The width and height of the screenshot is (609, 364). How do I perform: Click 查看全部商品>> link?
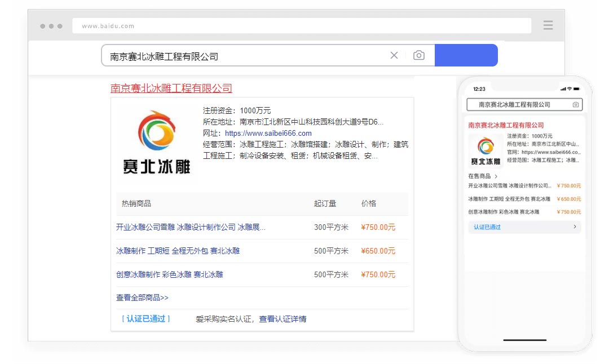point(142,298)
